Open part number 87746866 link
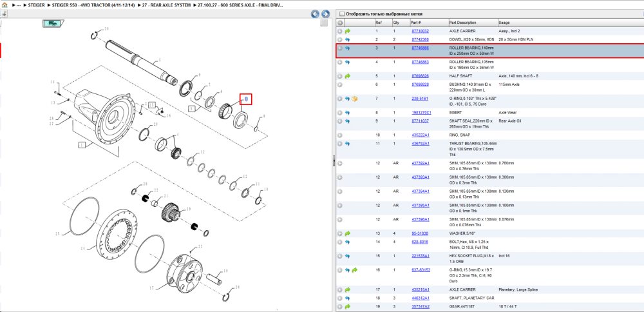644x312 pixels. (420, 48)
